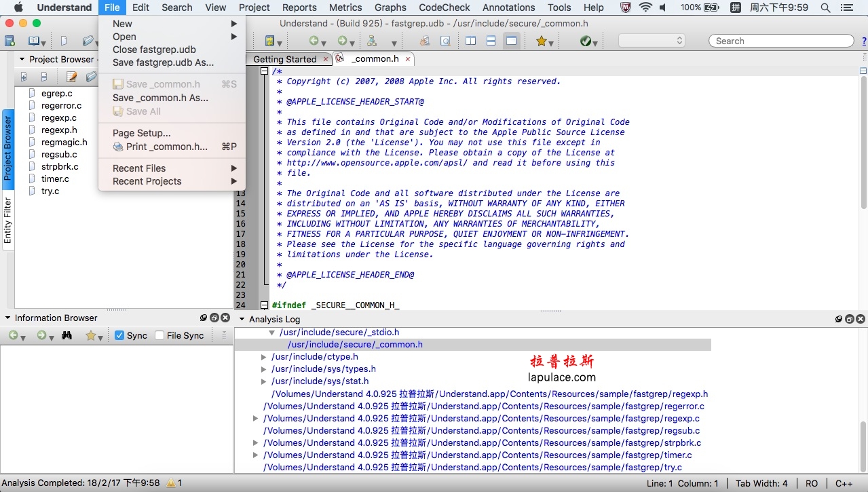Select the horizontal split layout icon

tap(491, 41)
